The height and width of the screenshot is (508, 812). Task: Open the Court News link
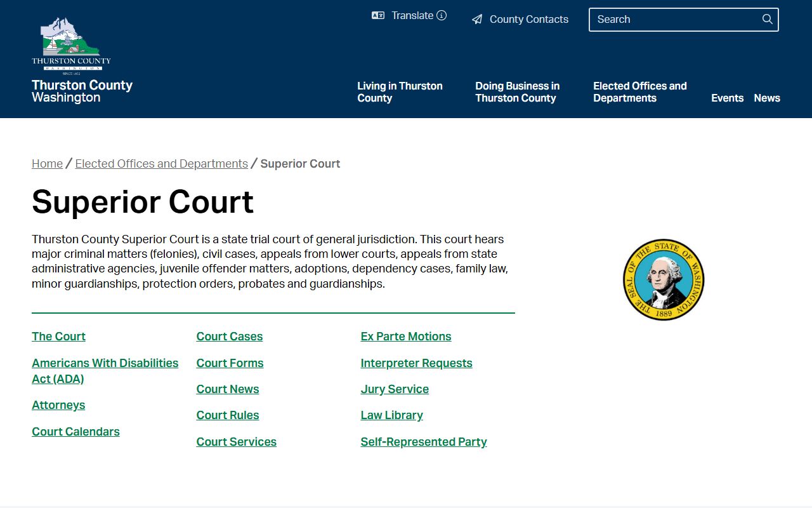(228, 389)
